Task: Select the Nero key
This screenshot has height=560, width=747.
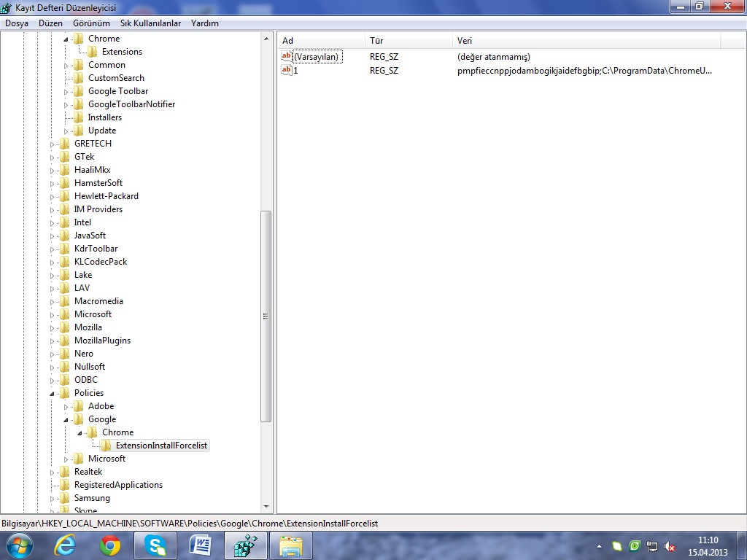Action: click(84, 354)
